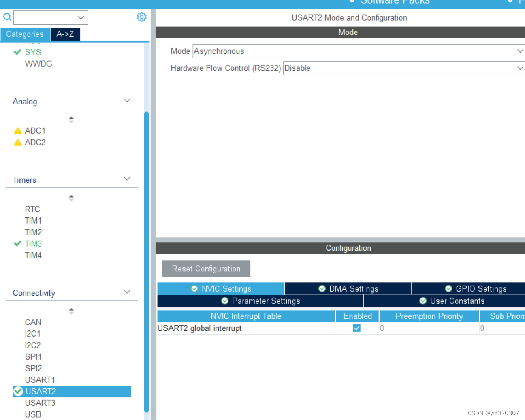Click the NVIC Interrupt Table column header
Screen dimensions: 525x420
click(x=246, y=316)
